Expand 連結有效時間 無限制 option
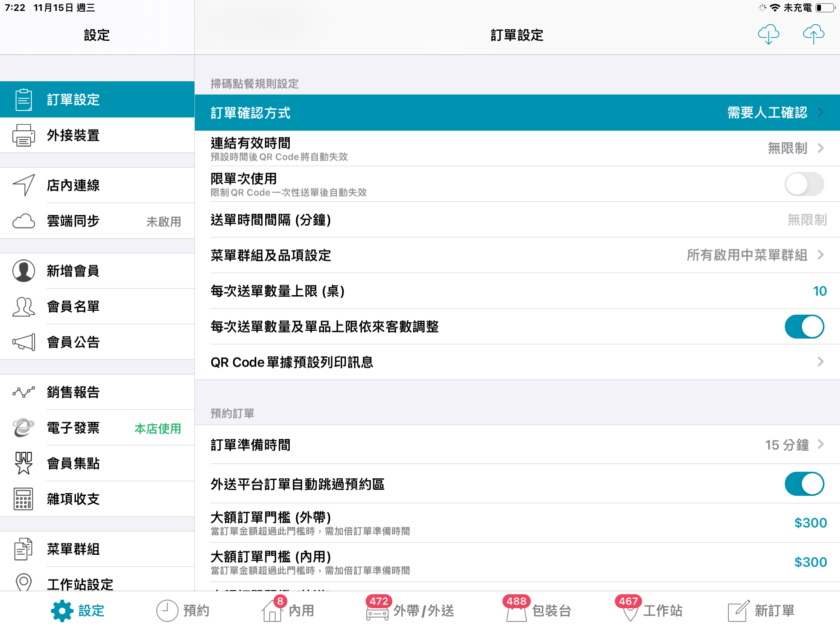The image size is (840, 630). click(x=517, y=148)
